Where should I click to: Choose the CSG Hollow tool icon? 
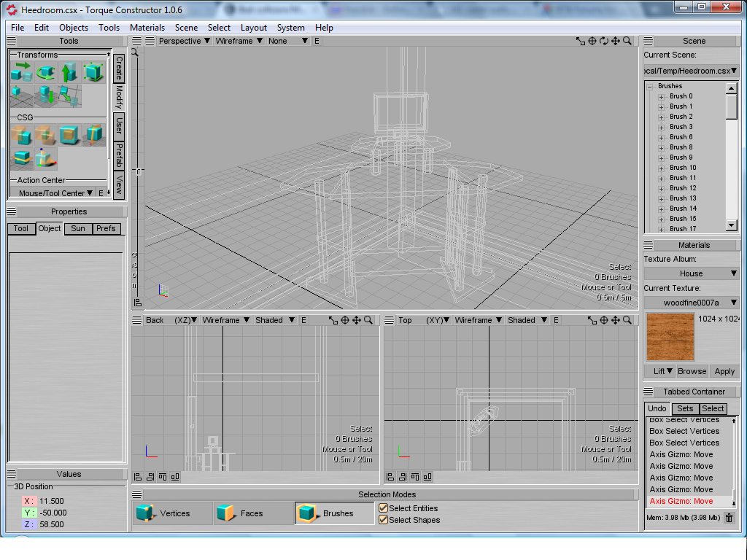[x=69, y=135]
